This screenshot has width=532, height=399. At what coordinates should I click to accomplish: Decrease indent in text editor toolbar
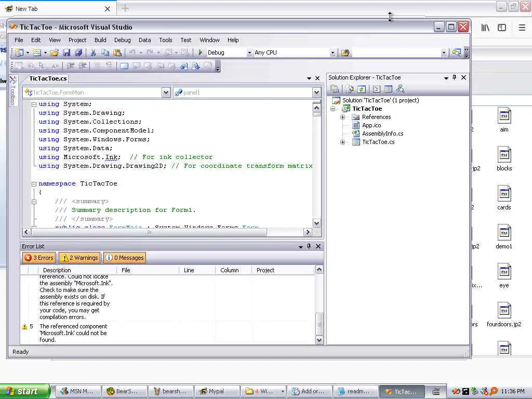(71, 66)
